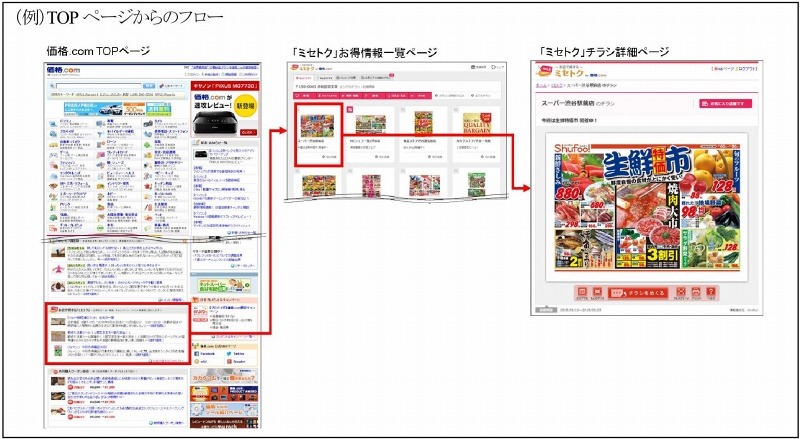The height and width of the screenshot is (439, 800).
Task: Click the 家電 category icon on 価格.com
Action: (x=101, y=124)
